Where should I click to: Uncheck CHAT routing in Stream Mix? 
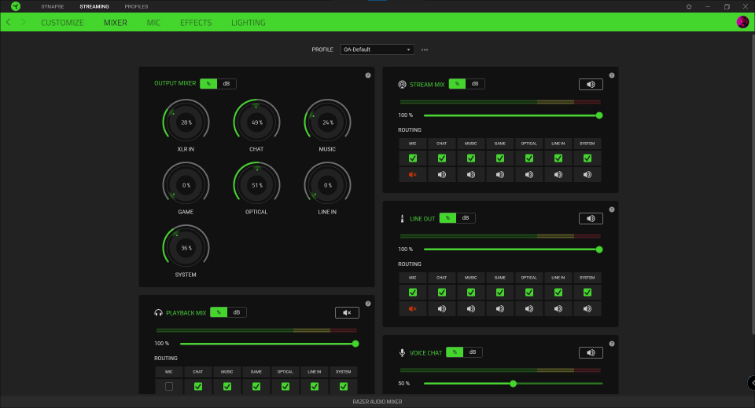pos(442,158)
